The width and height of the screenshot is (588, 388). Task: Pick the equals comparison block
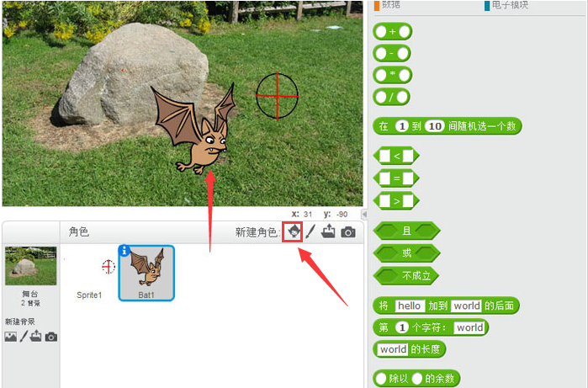pyautogui.click(x=396, y=178)
